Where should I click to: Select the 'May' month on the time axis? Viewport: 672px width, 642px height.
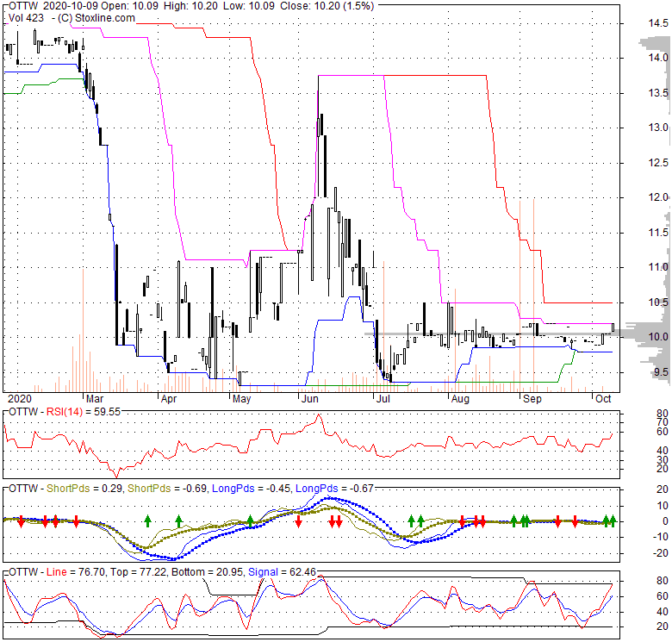[242, 399]
